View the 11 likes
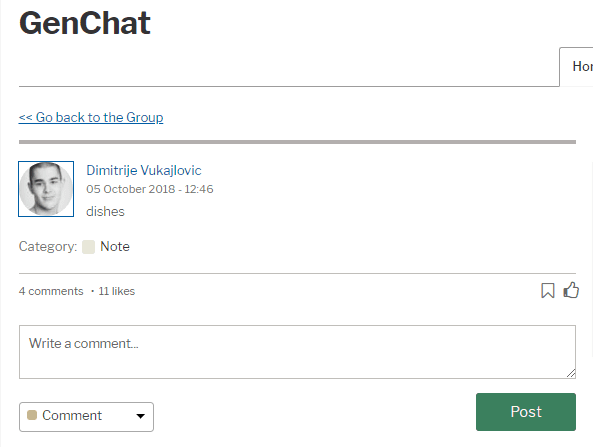The height and width of the screenshot is (447, 593). (x=116, y=291)
